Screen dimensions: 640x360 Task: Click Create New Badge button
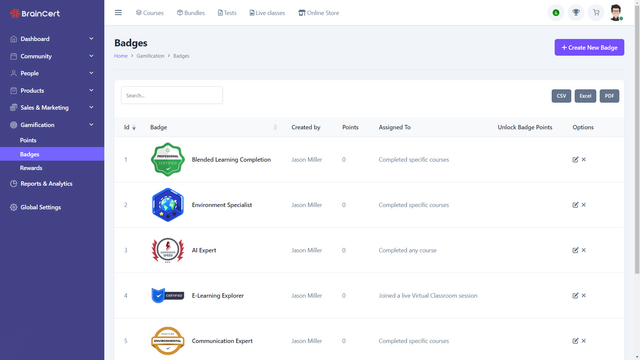pyautogui.click(x=589, y=47)
